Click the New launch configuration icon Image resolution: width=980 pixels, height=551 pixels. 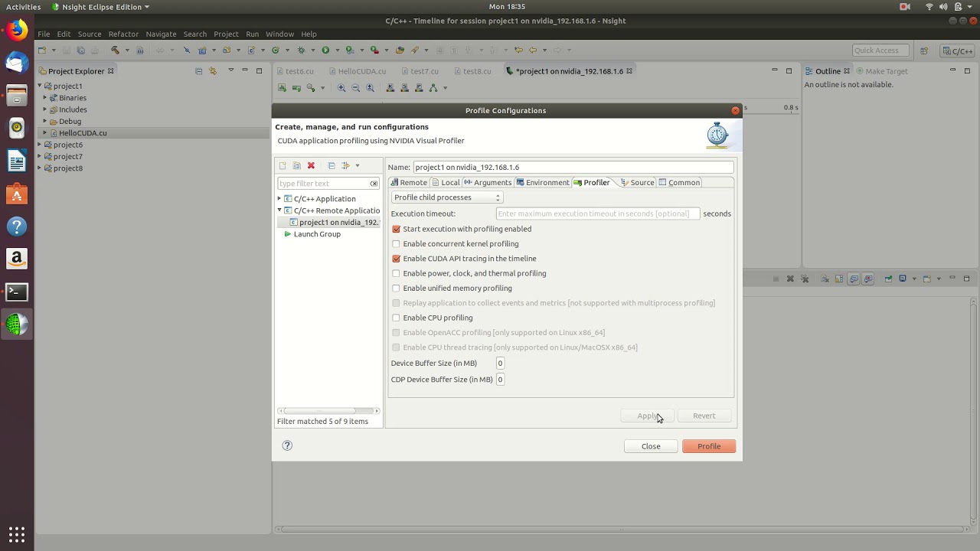pyautogui.click(x=283, y=165)
